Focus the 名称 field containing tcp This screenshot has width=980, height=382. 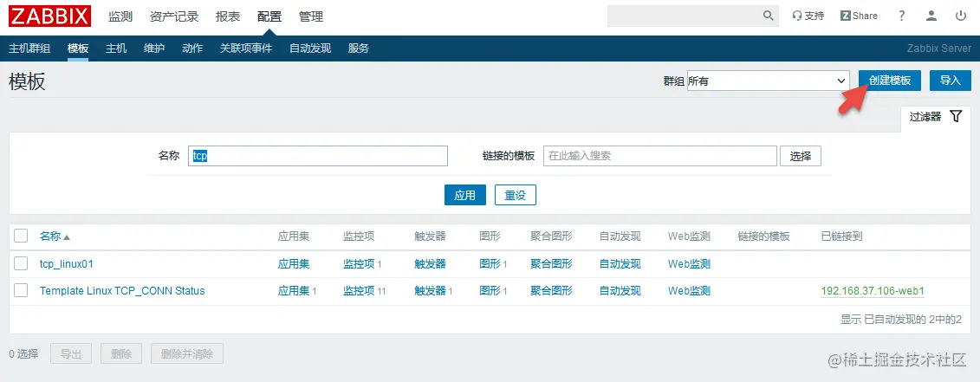click(x=318, y=156)
